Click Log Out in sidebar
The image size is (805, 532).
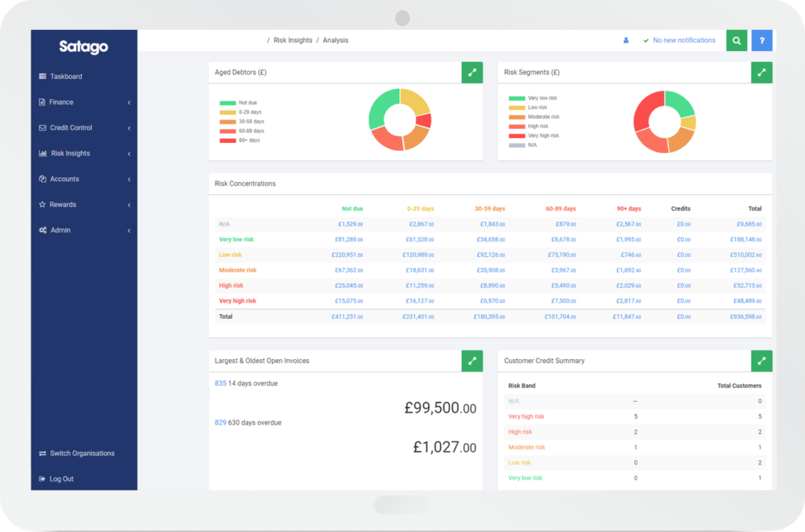click(61, 479)
